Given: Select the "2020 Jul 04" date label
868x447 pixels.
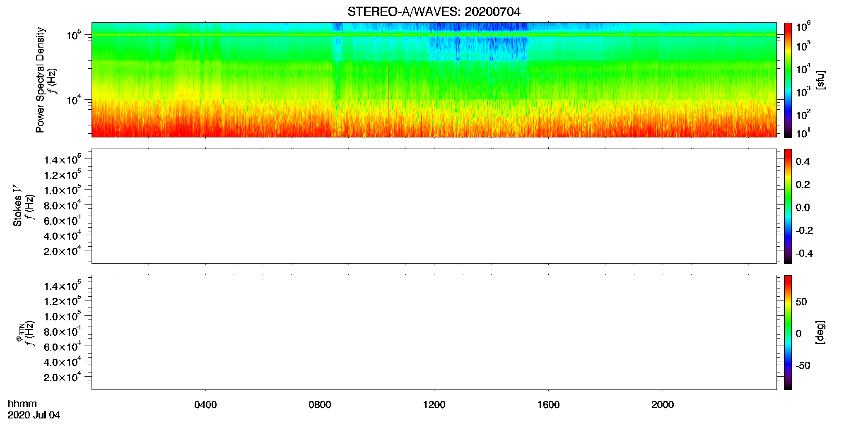Looking at the screenshot, I should [x=34, y=415].
